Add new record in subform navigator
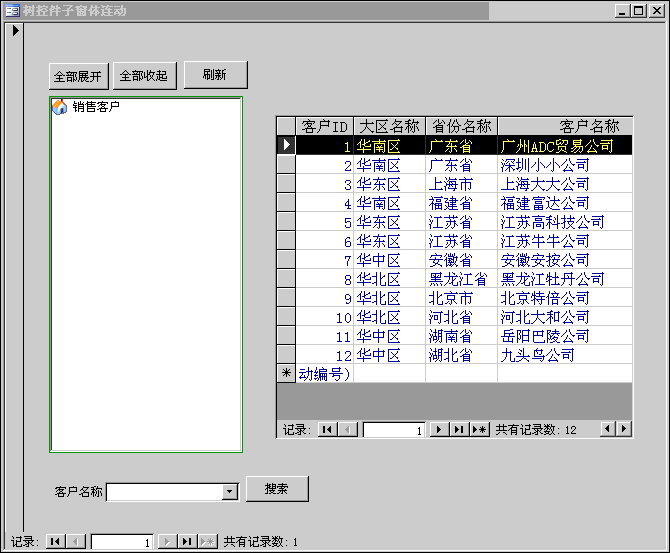Viewport: 670px width, 553px height. pyautogui.click(x=479, y=429)
